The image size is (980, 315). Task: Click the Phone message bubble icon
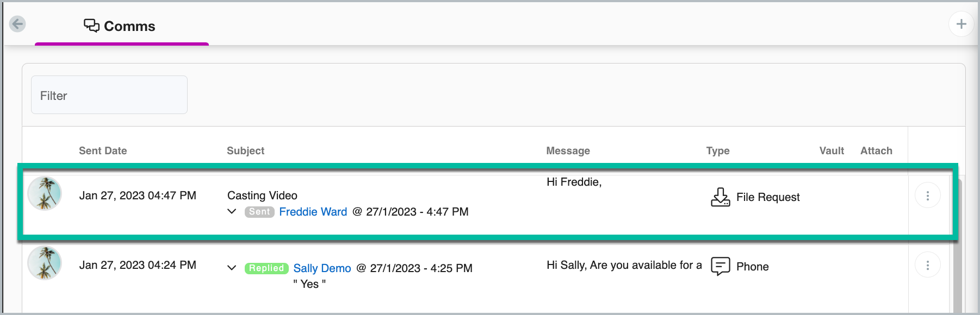tap(720, 267)
